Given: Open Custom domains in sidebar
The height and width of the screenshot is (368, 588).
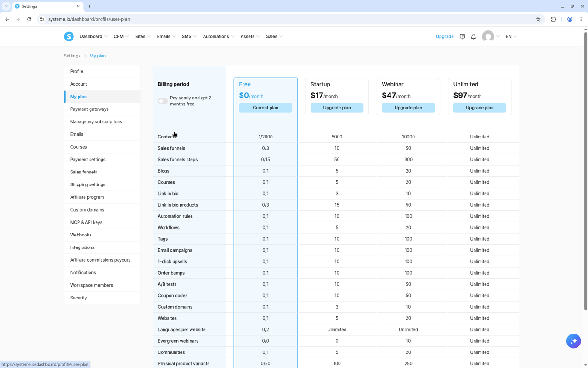Looking at the screenshot, I should tap(102, 210).
